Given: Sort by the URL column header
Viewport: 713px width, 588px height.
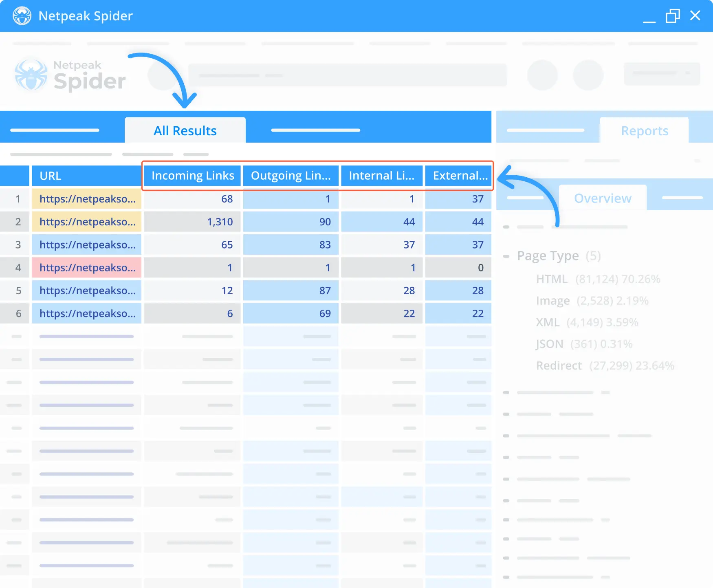Looking at the screenshot, I should click(x=86, y=176).
